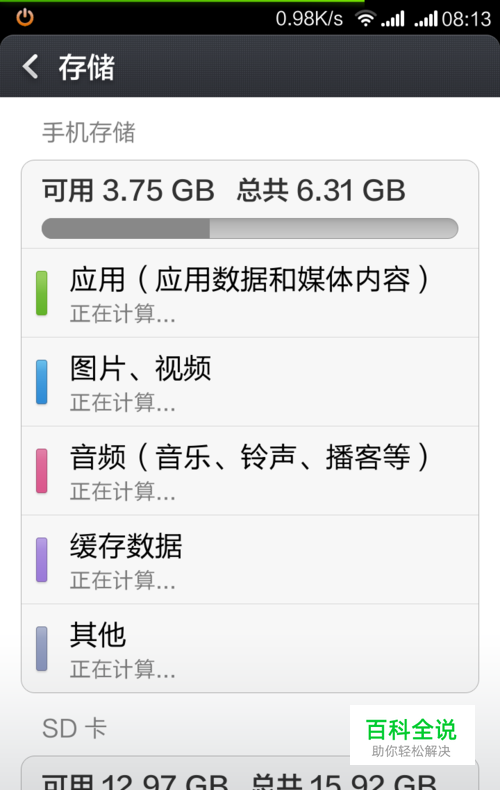The image size is (500, 790).
Task: Tap the back arrow icon
Action: (x=31, y=67)
